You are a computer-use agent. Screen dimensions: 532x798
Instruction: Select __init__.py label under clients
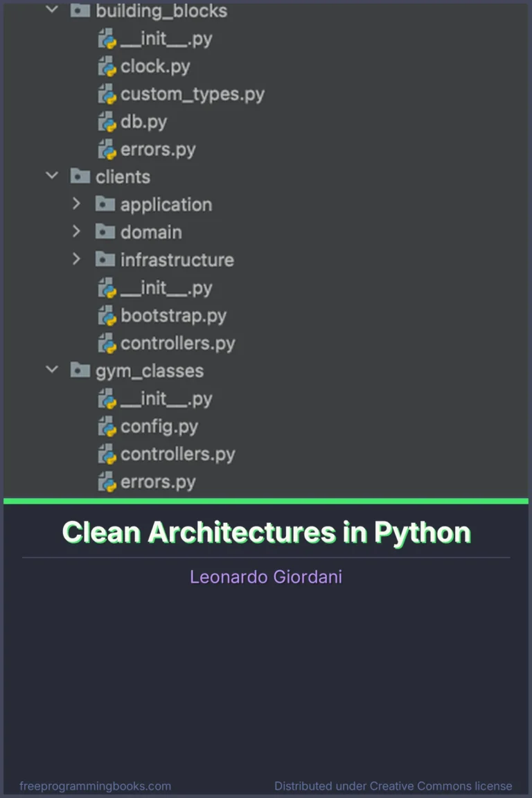pos(166,288)
